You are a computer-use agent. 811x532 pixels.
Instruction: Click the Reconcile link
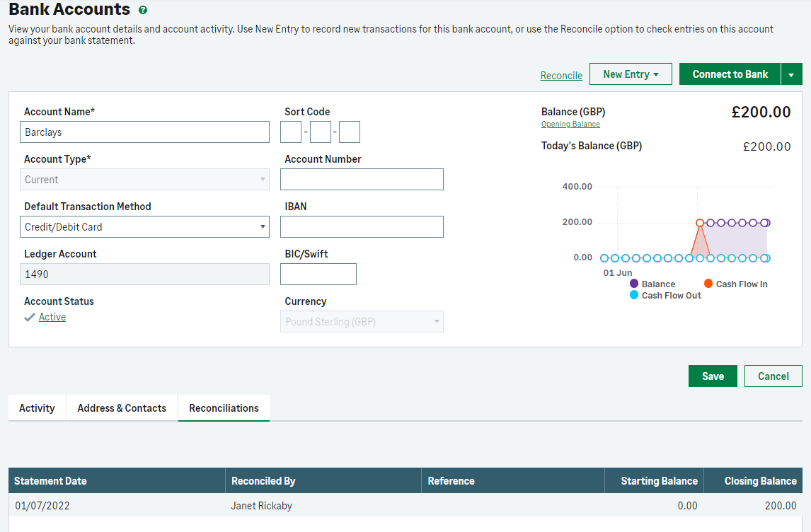click(x=561, y=76)
